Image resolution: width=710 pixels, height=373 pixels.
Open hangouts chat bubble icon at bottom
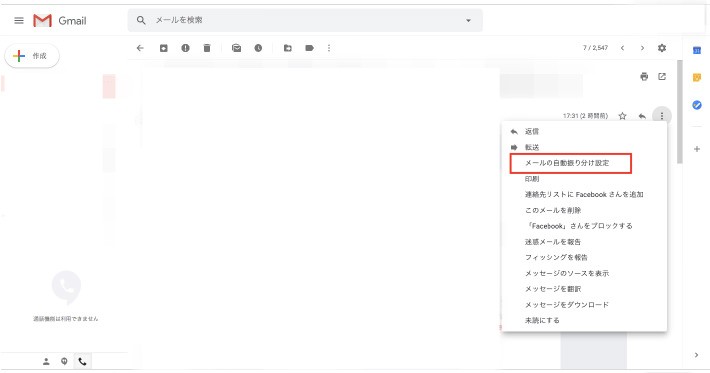[64, 361]
